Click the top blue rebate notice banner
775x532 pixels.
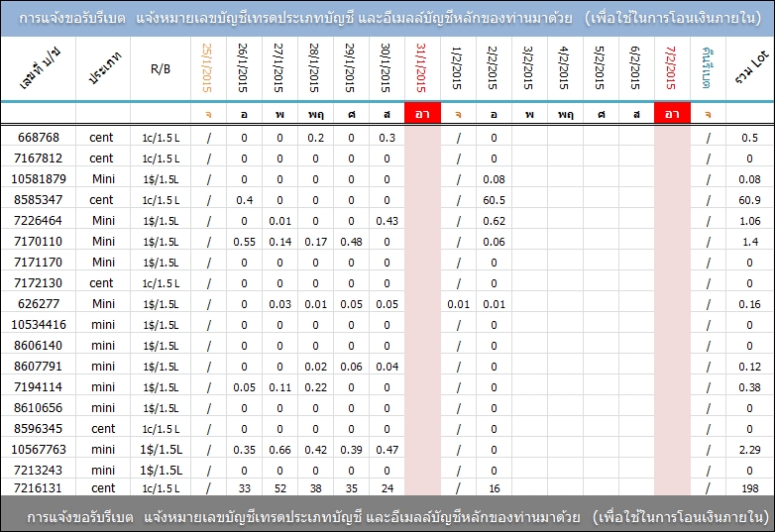[x=387, y=18]
